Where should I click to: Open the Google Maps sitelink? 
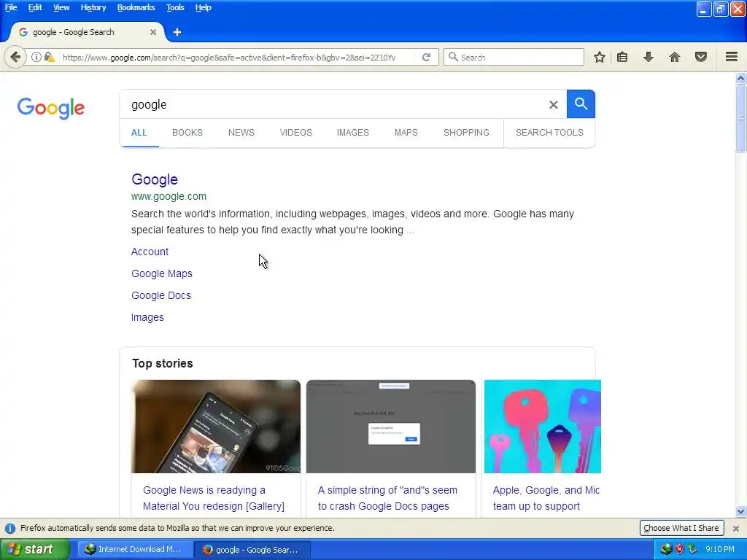[161, 274]
